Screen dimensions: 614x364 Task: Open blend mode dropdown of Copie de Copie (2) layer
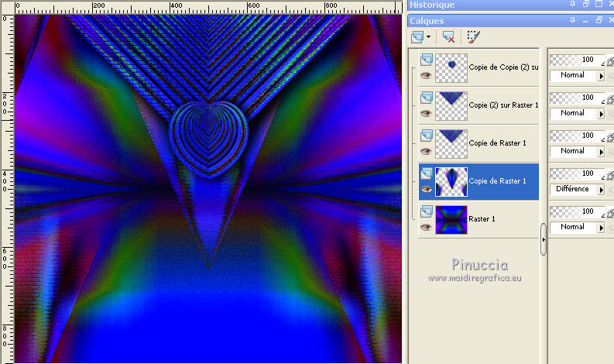click(601, 76)
